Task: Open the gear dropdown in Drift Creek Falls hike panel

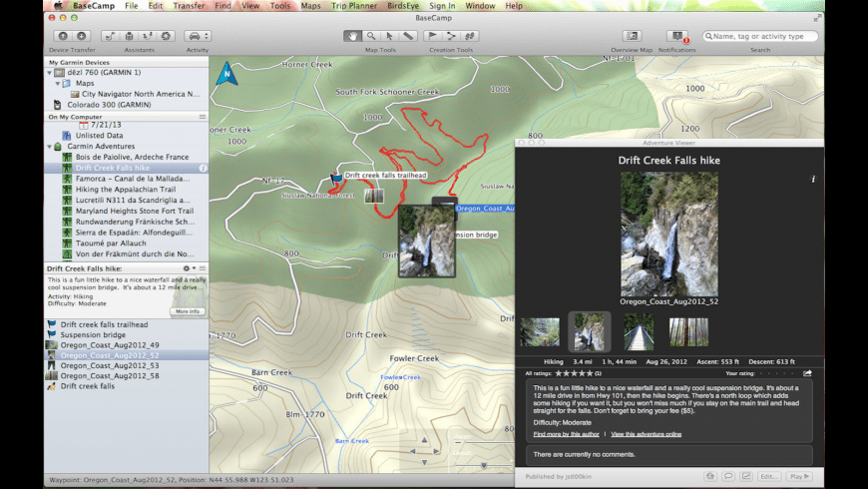Action: [190, 268]
